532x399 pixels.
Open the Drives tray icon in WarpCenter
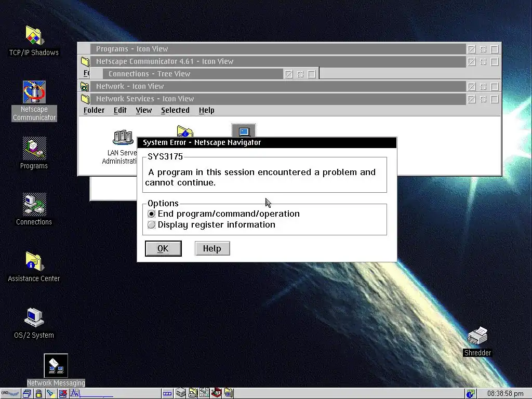click(180, 393)
